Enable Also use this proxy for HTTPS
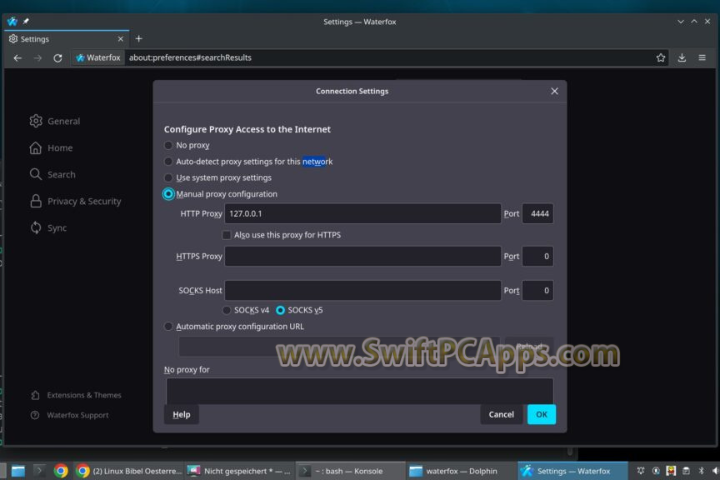 [x=226, y=235]
